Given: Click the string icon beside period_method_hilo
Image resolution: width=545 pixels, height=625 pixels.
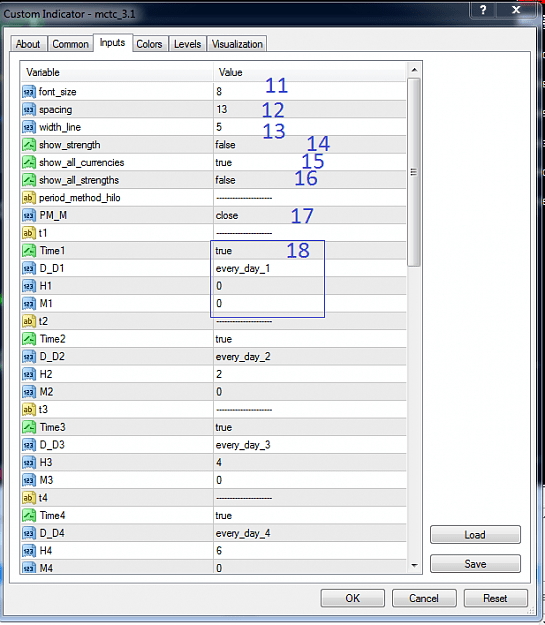Looking at the screenshot, I should [x=29, y=198].
